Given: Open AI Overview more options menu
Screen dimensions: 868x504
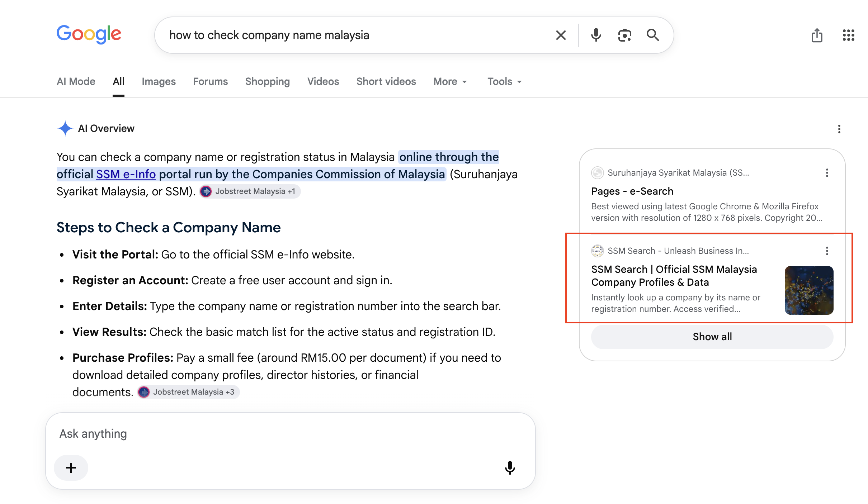Looking at the screenshot, I should [839, 129].
